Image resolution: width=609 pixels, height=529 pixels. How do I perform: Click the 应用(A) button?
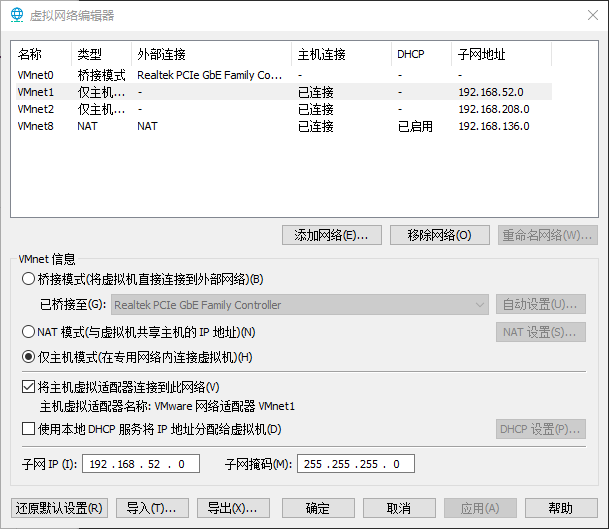480,508
